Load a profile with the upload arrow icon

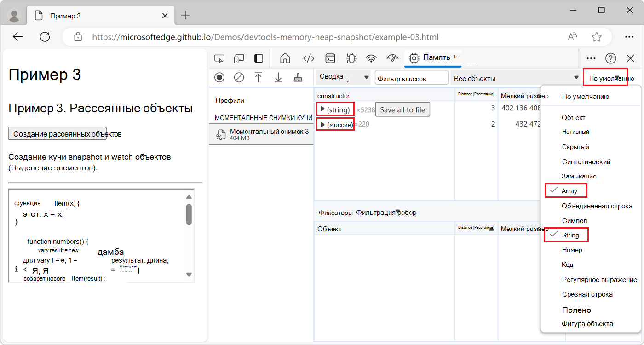pyautogui.click(x=259, y=77)
